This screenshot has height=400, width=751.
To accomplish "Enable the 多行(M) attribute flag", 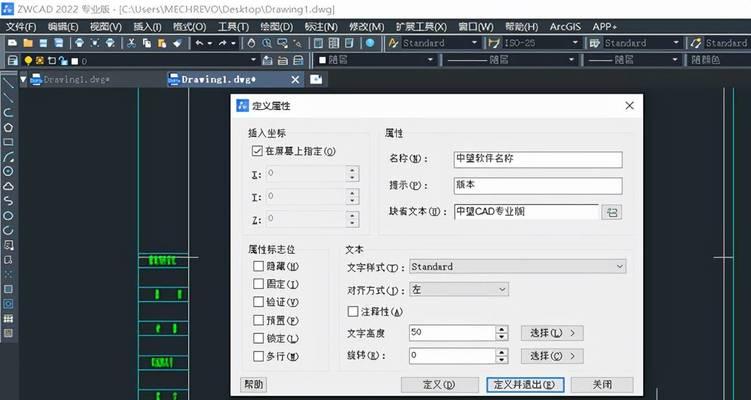I will tap(258, 356).
